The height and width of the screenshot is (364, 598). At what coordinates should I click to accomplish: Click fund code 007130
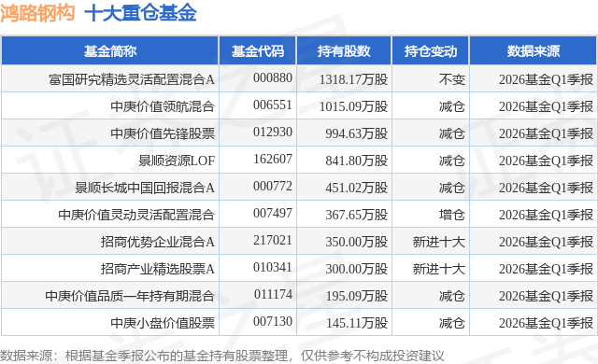[273, 321]
